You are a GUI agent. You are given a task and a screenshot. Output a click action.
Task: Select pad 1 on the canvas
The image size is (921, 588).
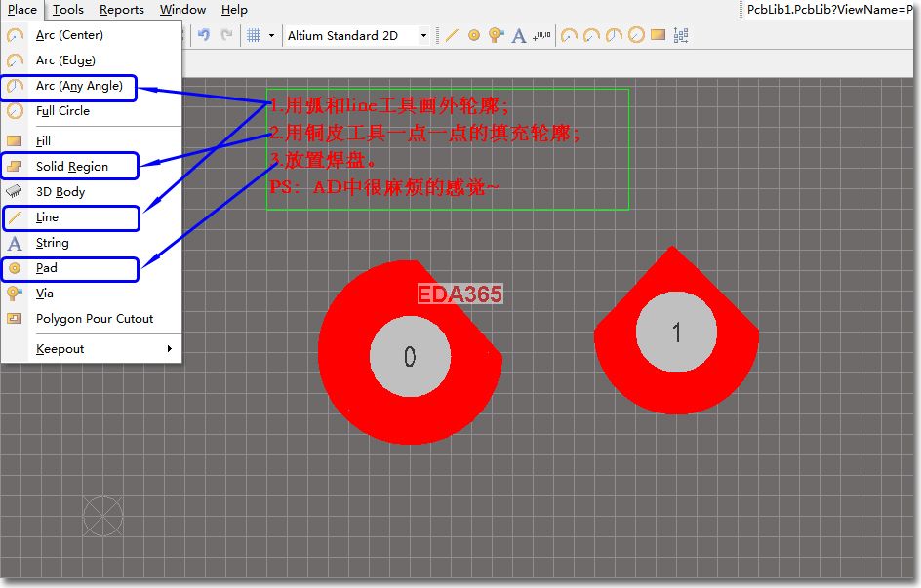(x=676, y=332)
